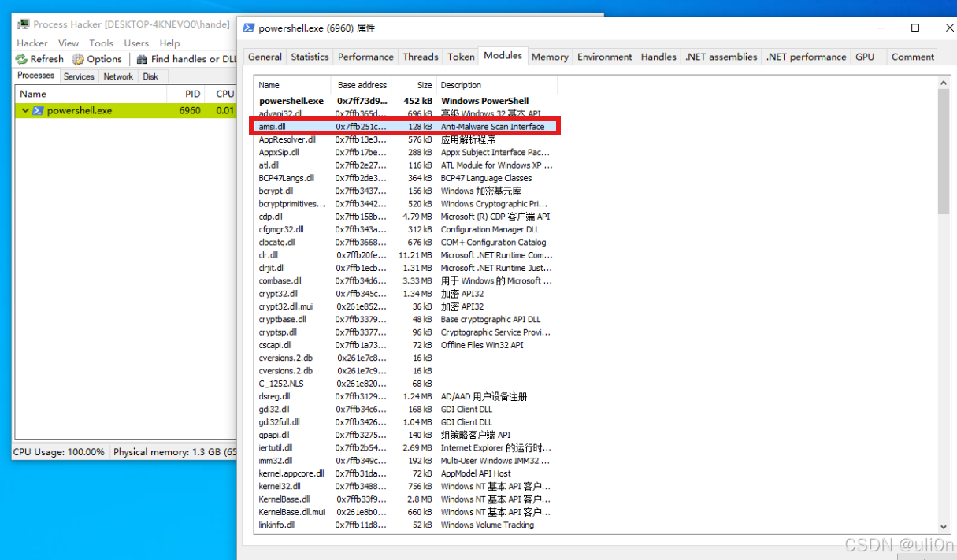Image resolution: width=957 pixels, height=560 pixels.
Task: Open the General properties tab
Action: point(265,57)
